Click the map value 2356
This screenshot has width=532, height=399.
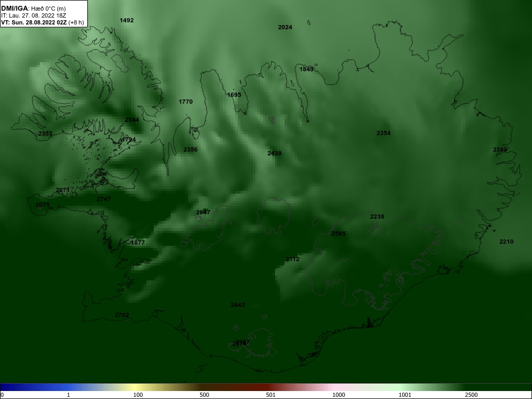coord(190,149)
